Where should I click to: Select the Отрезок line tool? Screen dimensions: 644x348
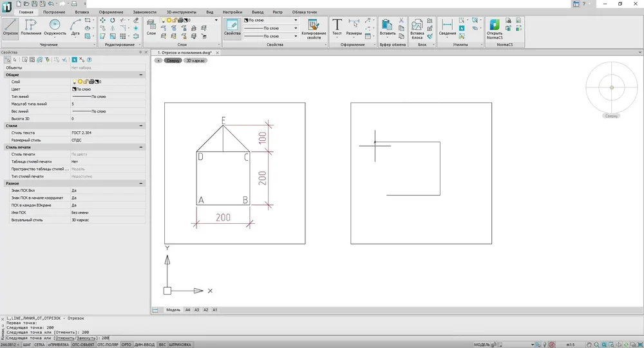10,26
